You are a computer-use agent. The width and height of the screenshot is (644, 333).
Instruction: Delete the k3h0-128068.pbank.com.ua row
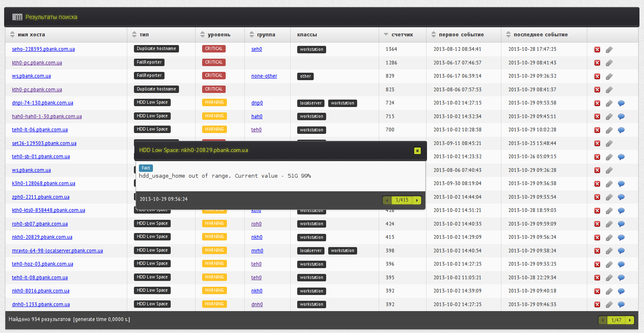point(597,184)
